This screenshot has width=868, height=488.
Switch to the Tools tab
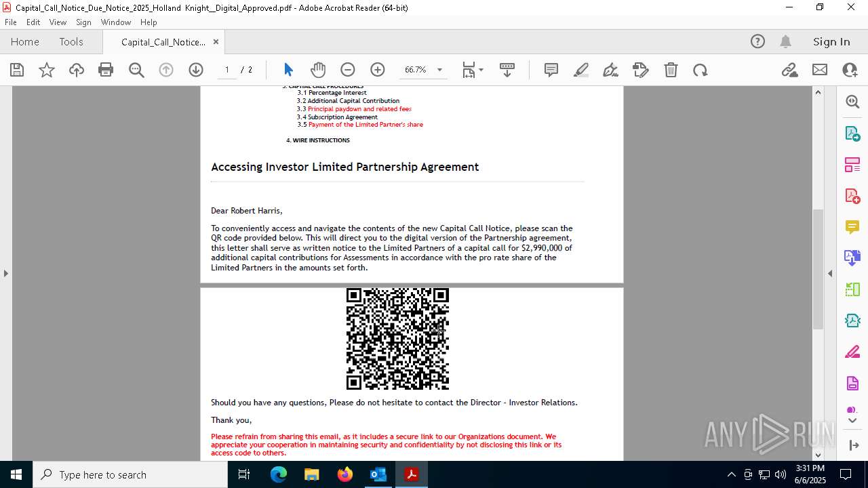tap(71, 42)
